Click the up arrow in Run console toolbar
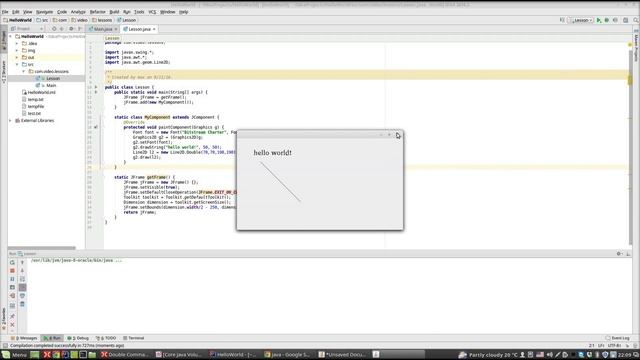 22,262
